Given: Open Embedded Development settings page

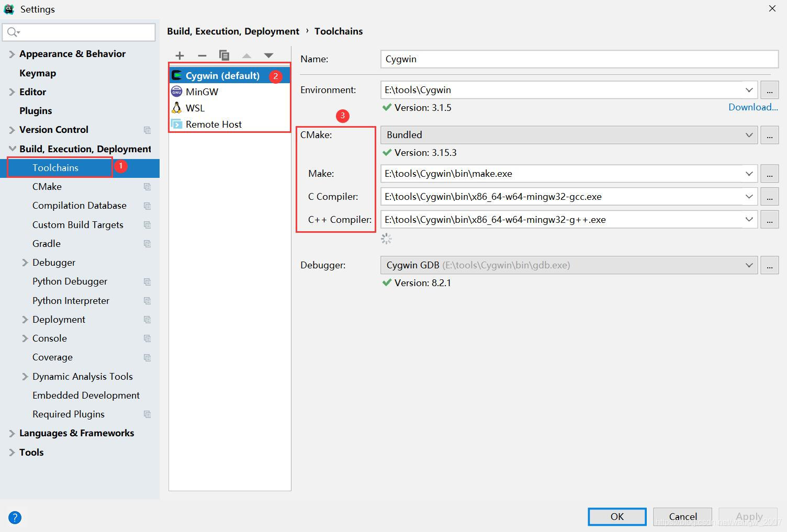Looking at the screenshot, I should [x=86, y=395].
